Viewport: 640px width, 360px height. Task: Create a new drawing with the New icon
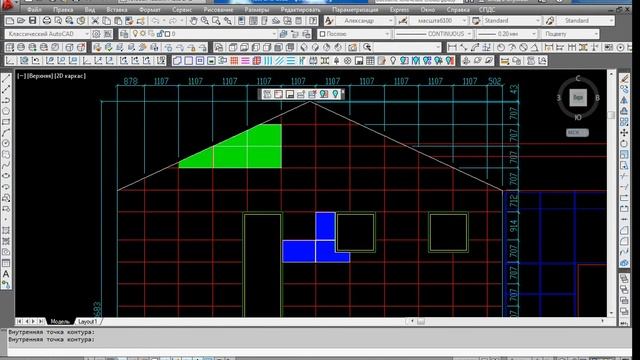coord(10,21)
